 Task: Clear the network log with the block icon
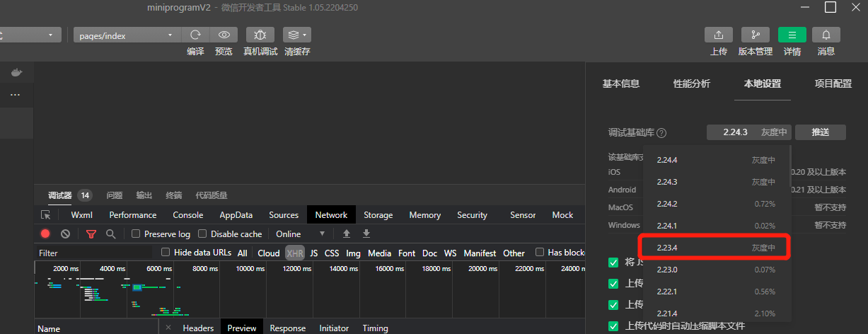[65, 234]
